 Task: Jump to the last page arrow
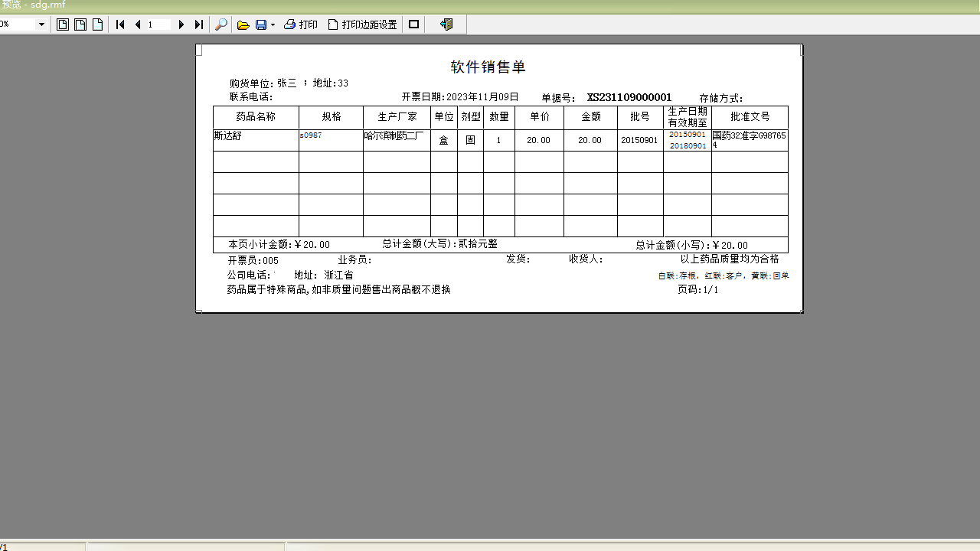pos(198,24)
